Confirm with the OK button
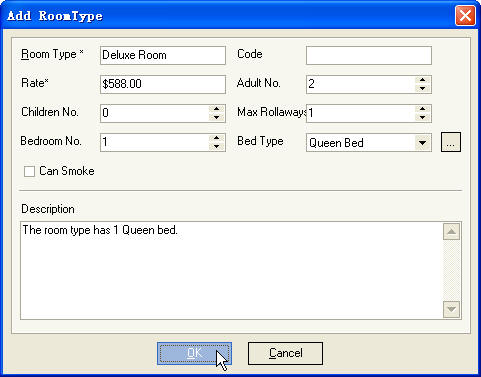481x377 pixels. 194,353
